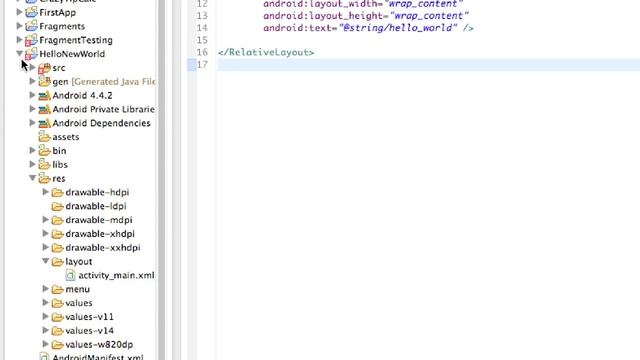Expand Android Private Libraries
The width and height of the screenshot is (640, 360).
pyautogui.click(x=32, y=109)
